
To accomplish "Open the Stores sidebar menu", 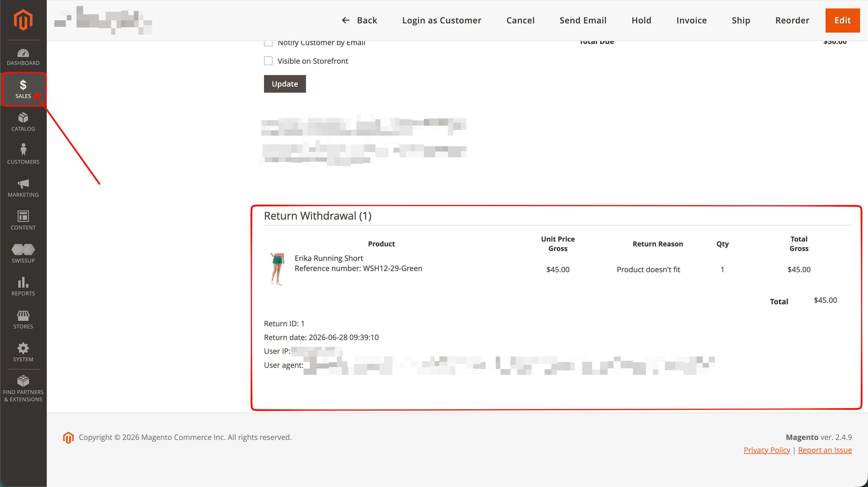I will pos(23,320).
